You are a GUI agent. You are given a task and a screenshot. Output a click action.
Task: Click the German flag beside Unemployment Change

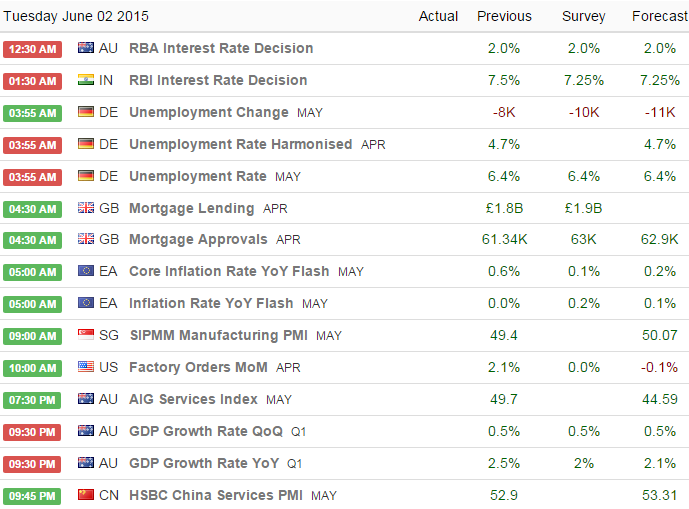(x=85, y=112)
